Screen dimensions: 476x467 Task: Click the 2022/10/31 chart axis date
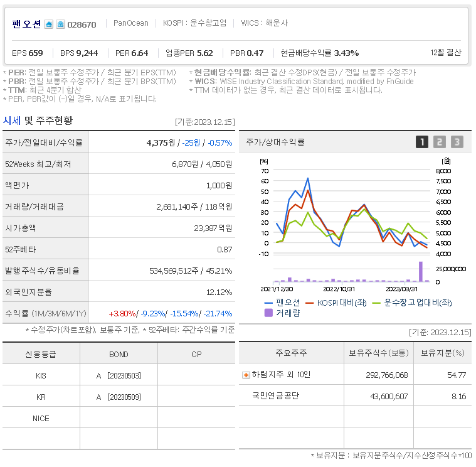[339, 289]
